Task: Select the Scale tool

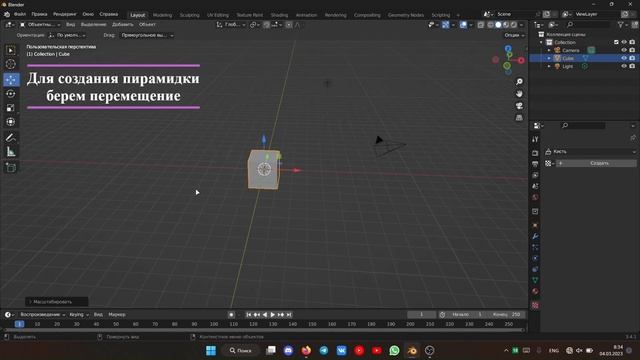Action: click(x=11, y=108)
